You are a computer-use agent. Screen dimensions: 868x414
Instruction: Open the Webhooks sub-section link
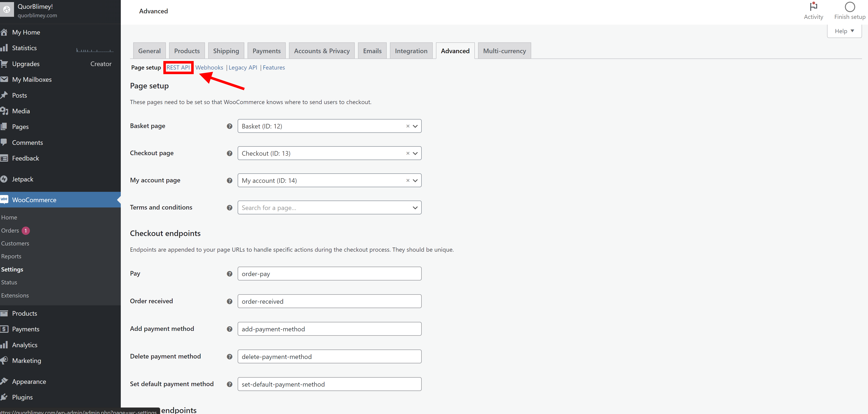click(209, 67)
